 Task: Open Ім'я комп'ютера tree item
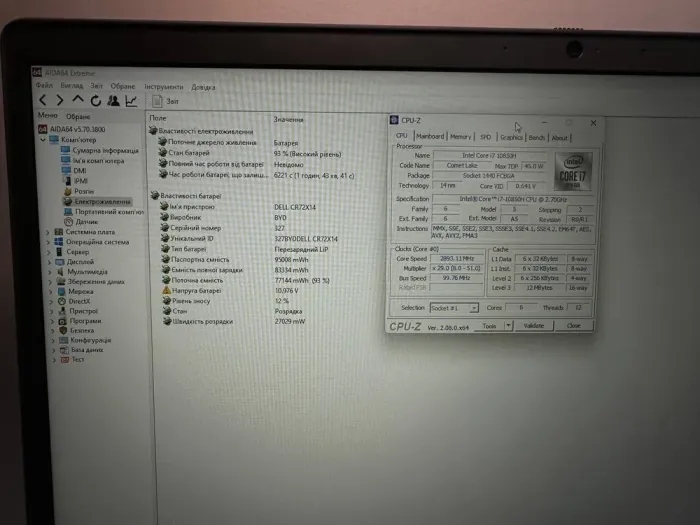(98, 161)
